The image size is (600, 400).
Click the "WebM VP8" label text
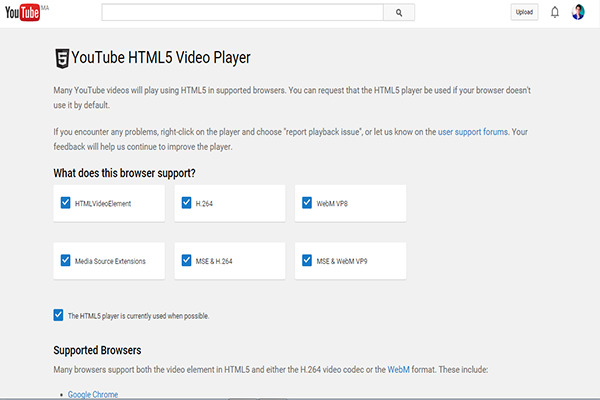(332, 204)
